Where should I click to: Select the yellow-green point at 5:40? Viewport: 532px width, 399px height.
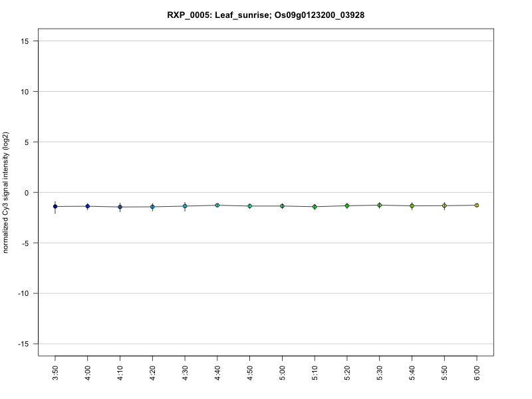click(x=412, y=205)
